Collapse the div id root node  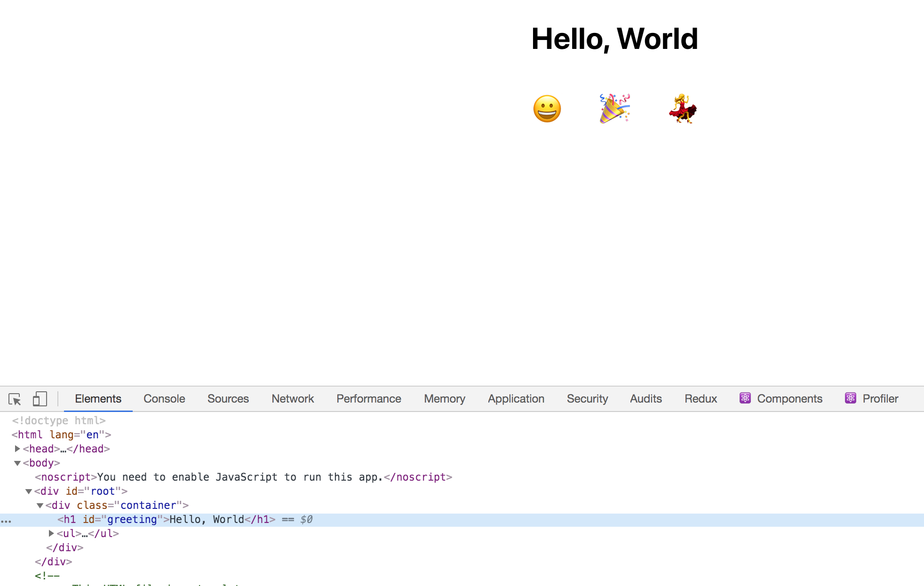point(29,491)
